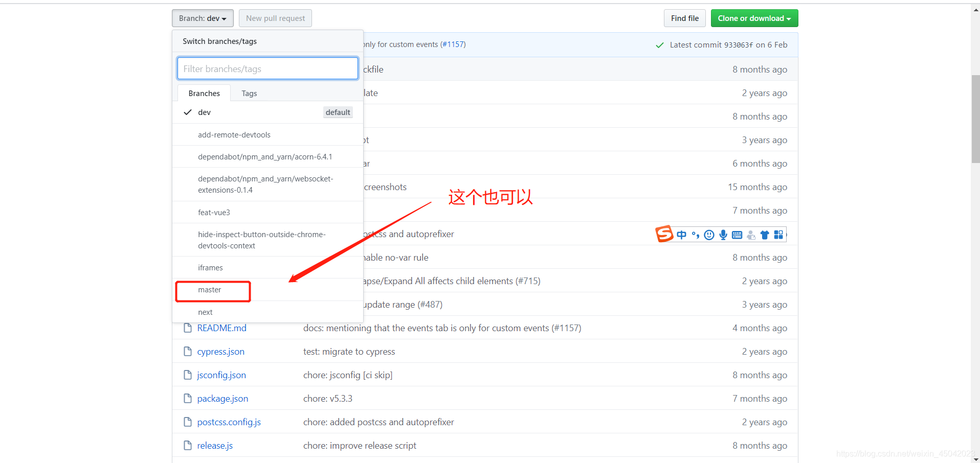Open the Sogou skin (T-shirt) selector
Viewport: 980px width, 463px height.
click(x=764, y=235)
